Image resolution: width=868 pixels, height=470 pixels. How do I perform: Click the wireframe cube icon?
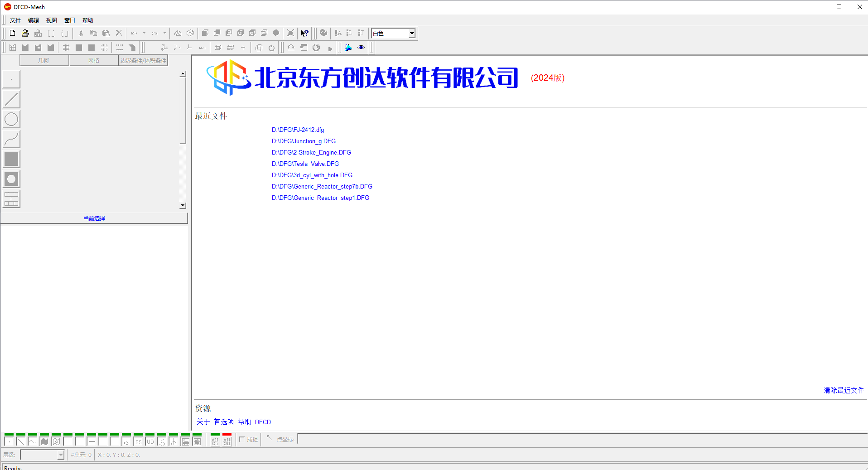pos(190,33)
